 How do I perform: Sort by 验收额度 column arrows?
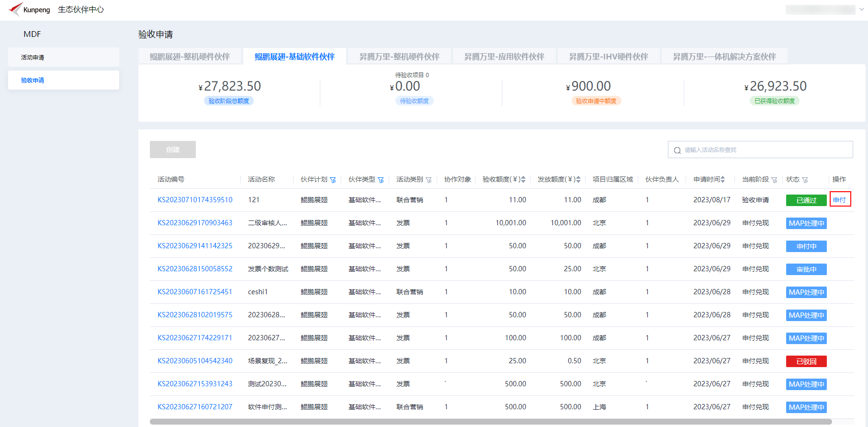(x=523, y=179)
